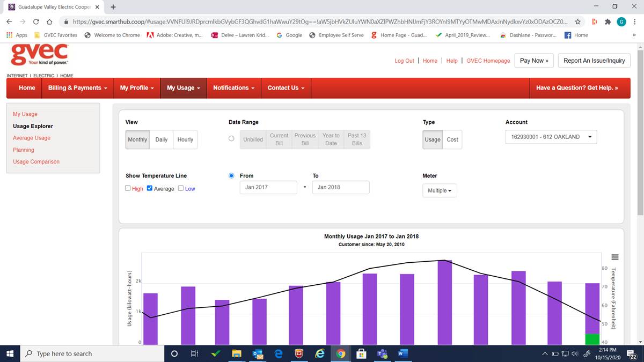The image size is (644, 362).
Task: Open My Usage in the sidebar
Action: coord(25,114)
